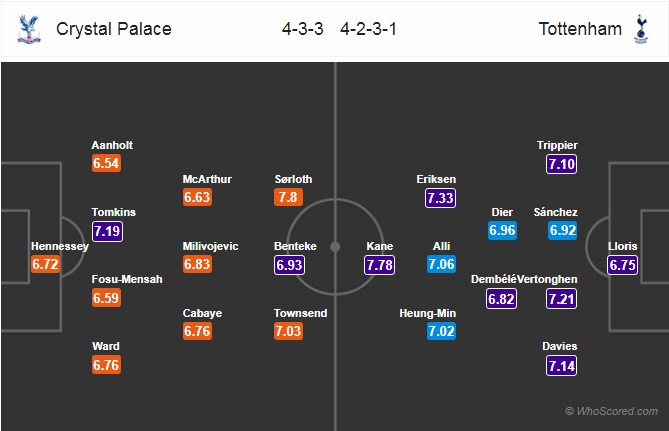This screenshot has height=431, width=669.
Task: Click the 4-3-3 formation label
Action: click(303, 29)
